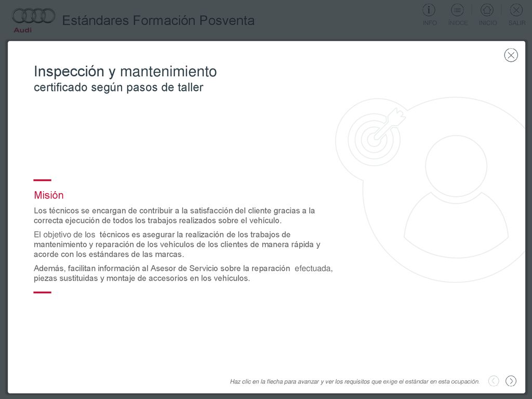Click paragraph starting 'El objetivo de los técnicos'
The width and height of the screenshot is (532, 399).
177,244
